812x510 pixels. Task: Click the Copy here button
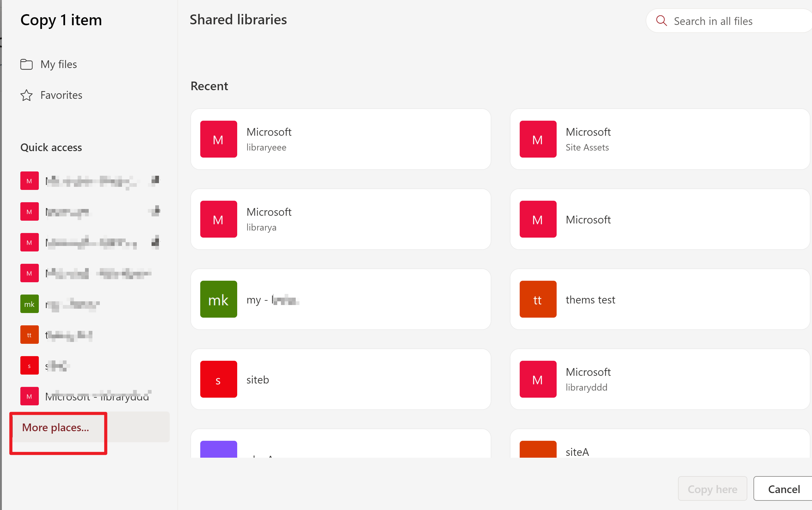712,489
